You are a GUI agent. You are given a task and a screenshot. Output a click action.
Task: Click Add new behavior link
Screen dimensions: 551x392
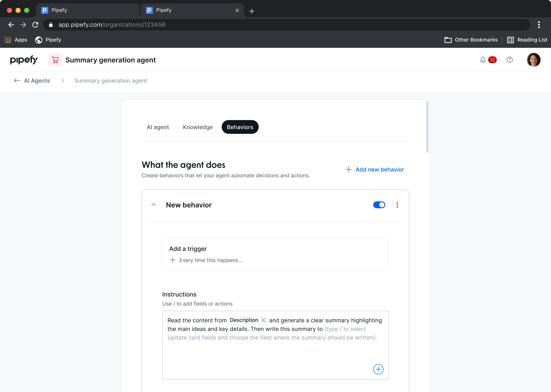pyautogui.click(x=375, y=170)
